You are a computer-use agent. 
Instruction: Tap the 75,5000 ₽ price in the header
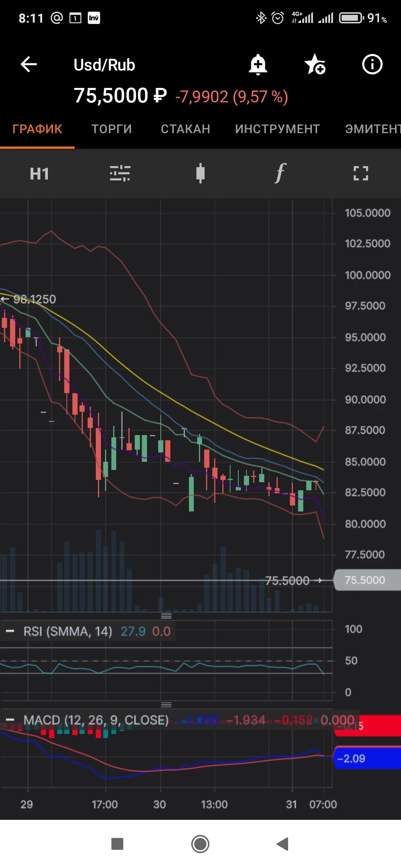(x=120, y=95)
